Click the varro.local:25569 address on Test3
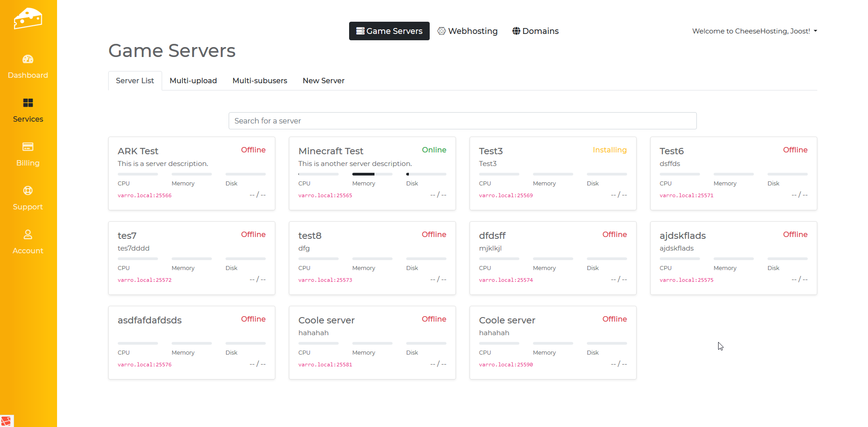The image size is (868, 427). pos(506,195)
